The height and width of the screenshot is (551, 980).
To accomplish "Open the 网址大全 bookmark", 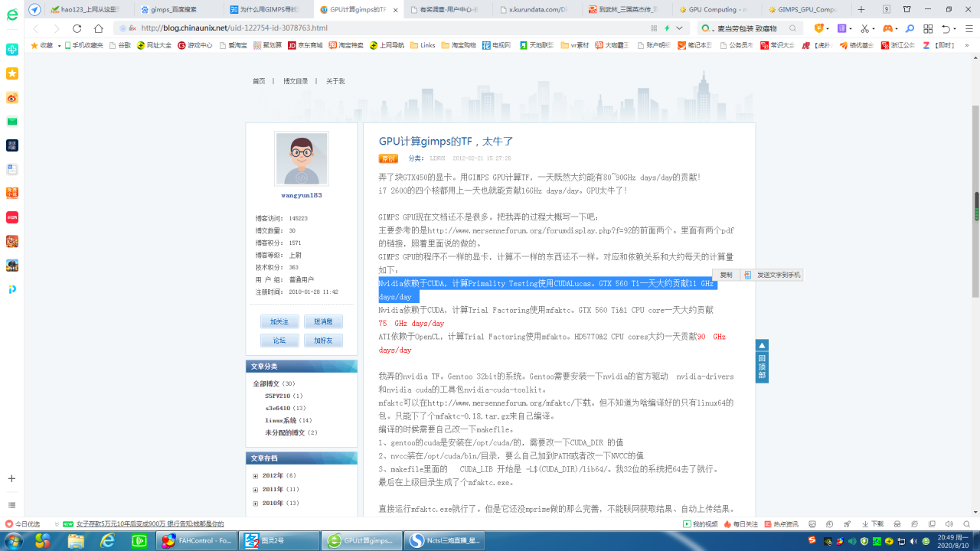I will (x=154, y=46).
